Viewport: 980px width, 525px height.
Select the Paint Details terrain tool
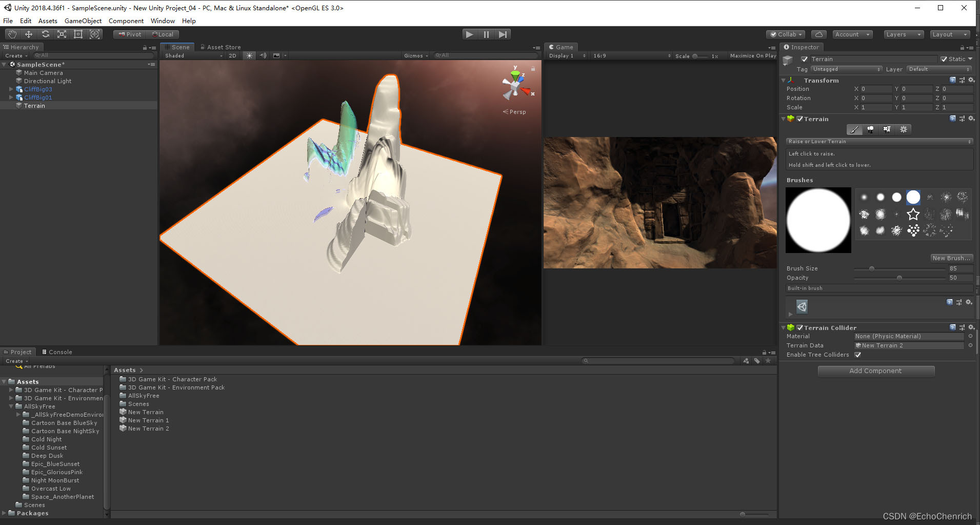pyautogui.click(x=887, y=129)
